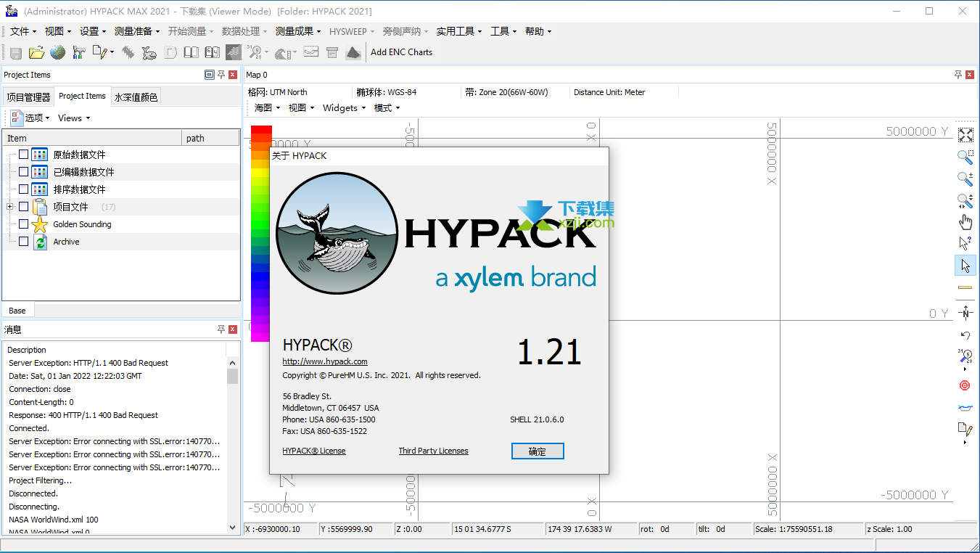Select the Pan hand tool
Screen dimensions: 980x553
(x=965, y=222)
